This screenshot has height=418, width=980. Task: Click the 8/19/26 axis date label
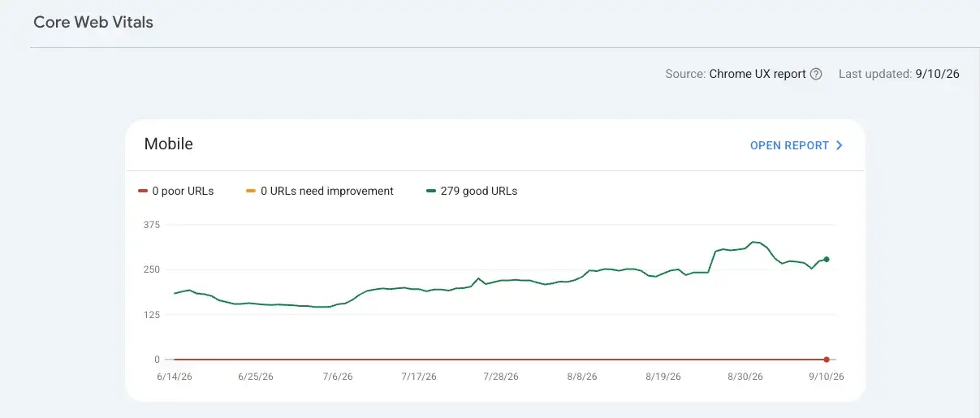663,377
